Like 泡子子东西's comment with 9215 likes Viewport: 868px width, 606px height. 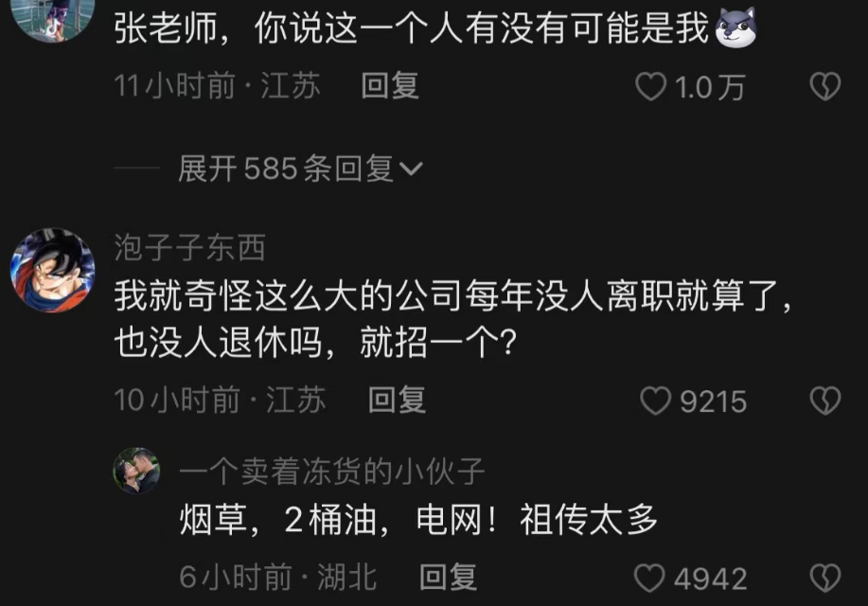tap(655, 401)
